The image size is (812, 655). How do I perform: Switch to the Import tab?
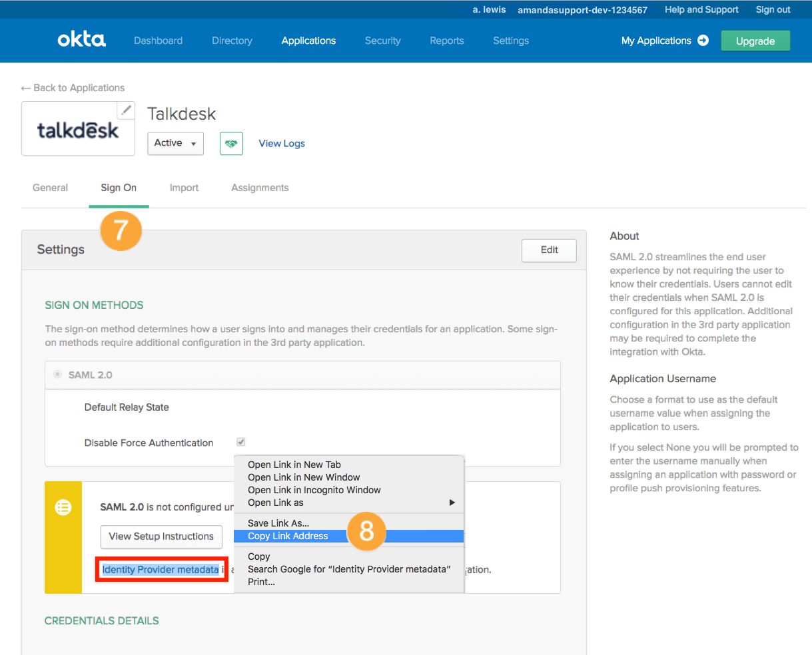point(184,188)
